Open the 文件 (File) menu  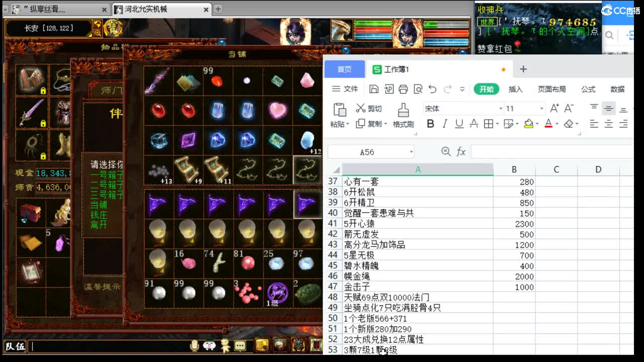(x=345, y=89)
